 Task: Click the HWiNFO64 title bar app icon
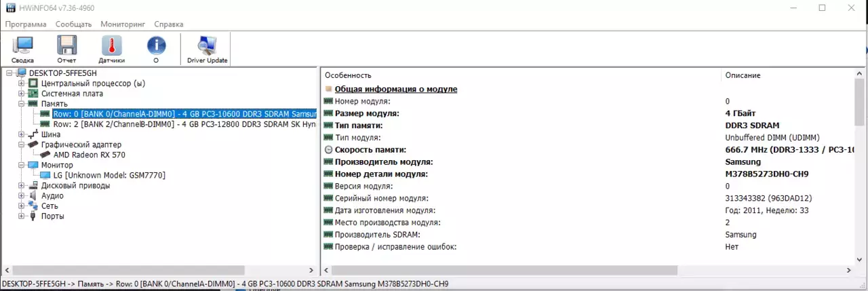pyautogui.click(x=10, y=7)
